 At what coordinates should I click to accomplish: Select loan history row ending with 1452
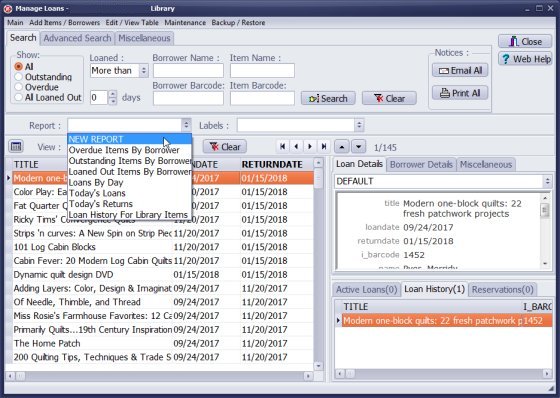point(446,320)
